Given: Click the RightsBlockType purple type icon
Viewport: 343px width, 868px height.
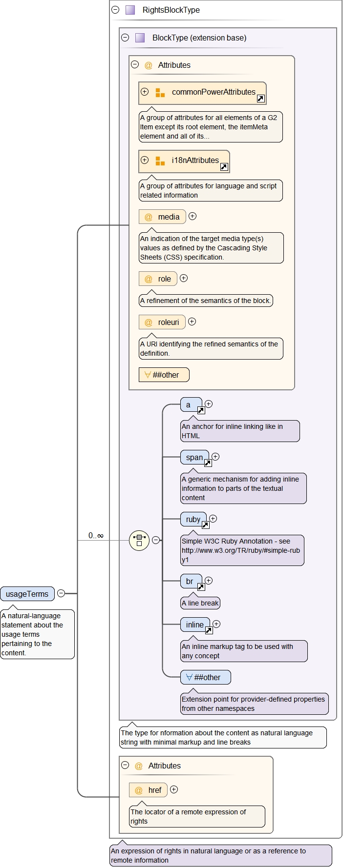Looking at the screenshot, I should pyautogui.click(x=130, y=10).
